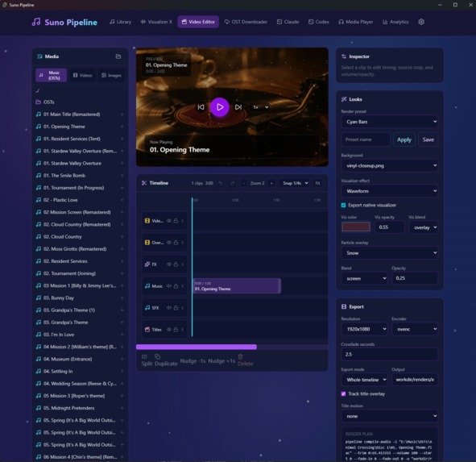Lock the SFX track
The height and width of the screenshot is (462, 476).
click(x=176, y=307)
